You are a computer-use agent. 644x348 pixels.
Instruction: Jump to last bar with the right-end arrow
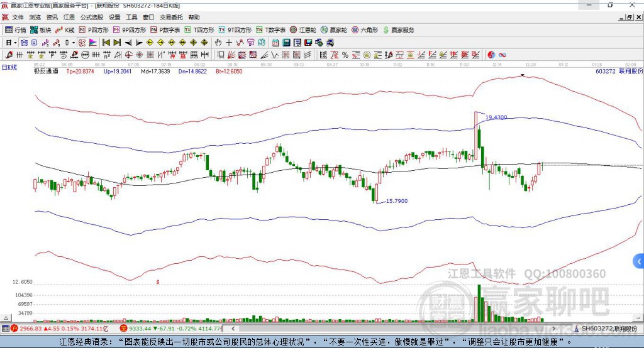(117, 43)
